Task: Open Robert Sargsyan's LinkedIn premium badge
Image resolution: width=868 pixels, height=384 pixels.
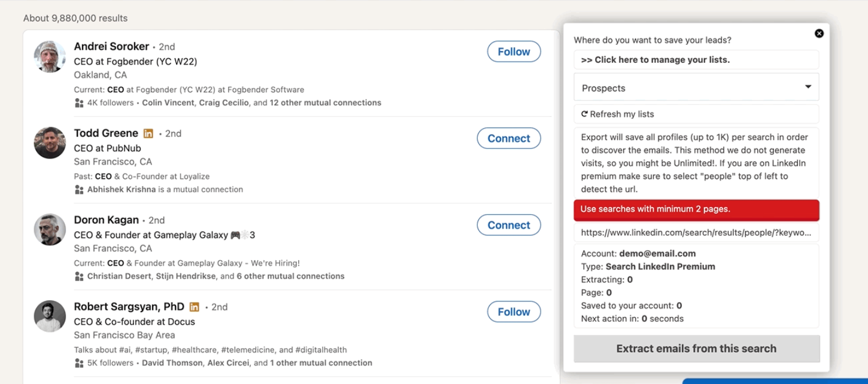Action: pos(194,307)
